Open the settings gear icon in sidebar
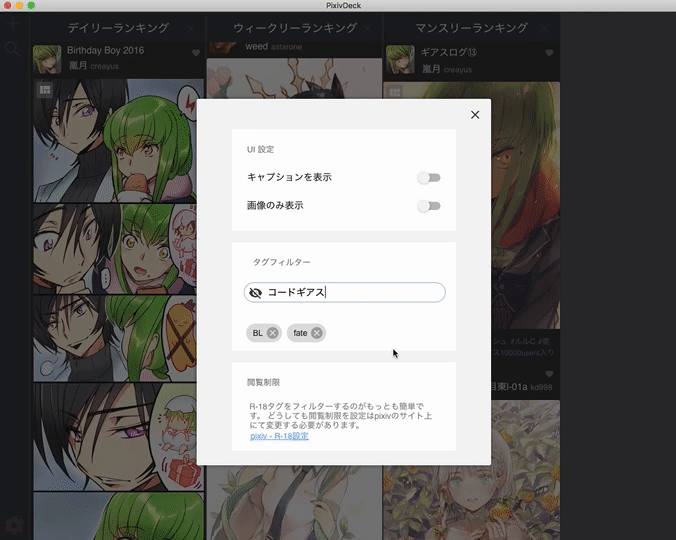This screenshot has height=540, width=676. 13,525
